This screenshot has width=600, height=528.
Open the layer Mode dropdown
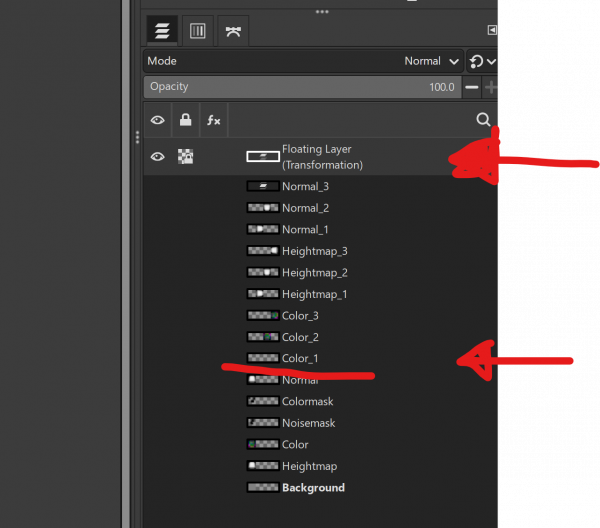pyautogui.click(x=304, y=61)
